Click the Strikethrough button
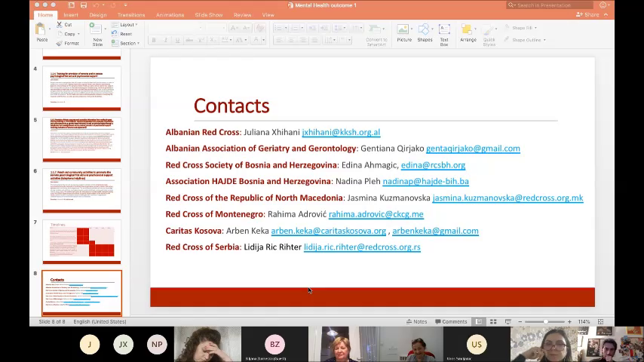644x362 pixels. [189, 40]
